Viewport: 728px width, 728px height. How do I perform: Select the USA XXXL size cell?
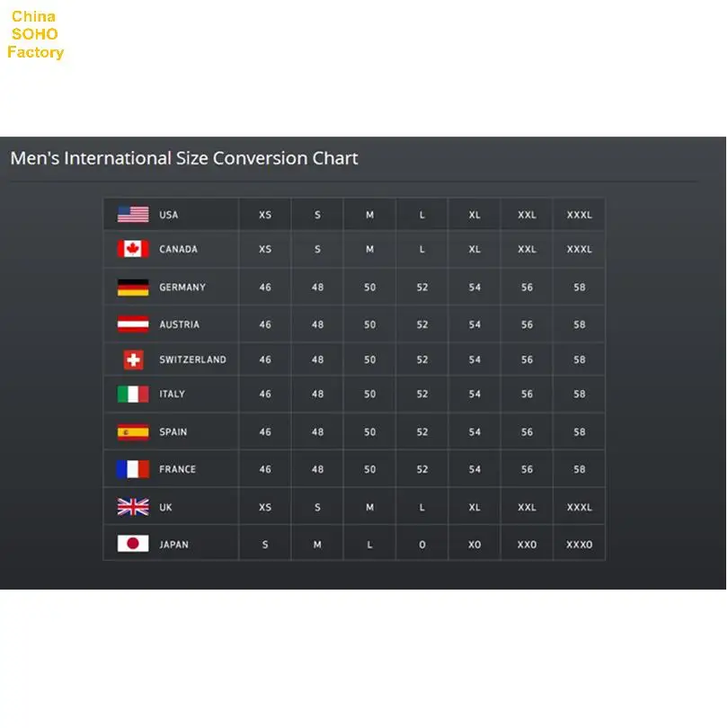tap(579, 215)
